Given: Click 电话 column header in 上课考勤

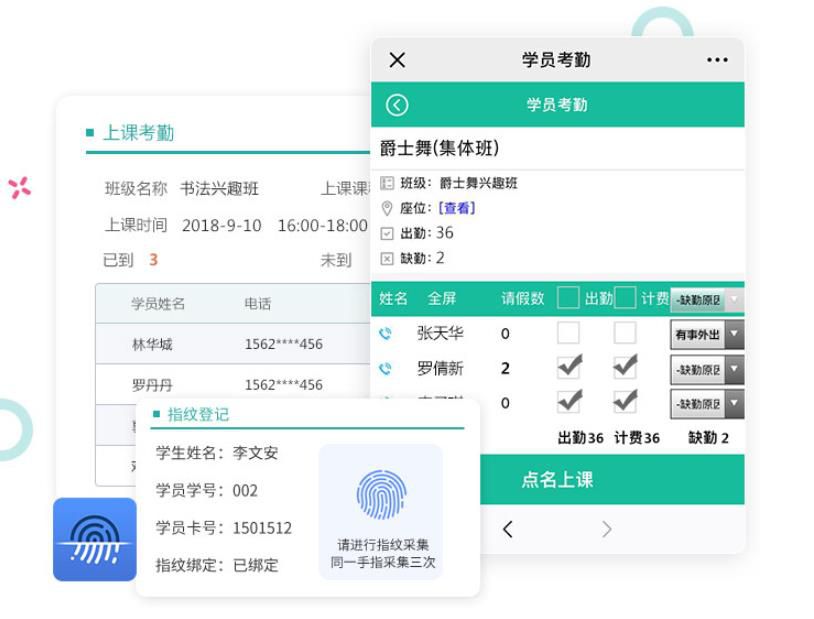Looking at the screenshot, I should [x=258, y=304].
